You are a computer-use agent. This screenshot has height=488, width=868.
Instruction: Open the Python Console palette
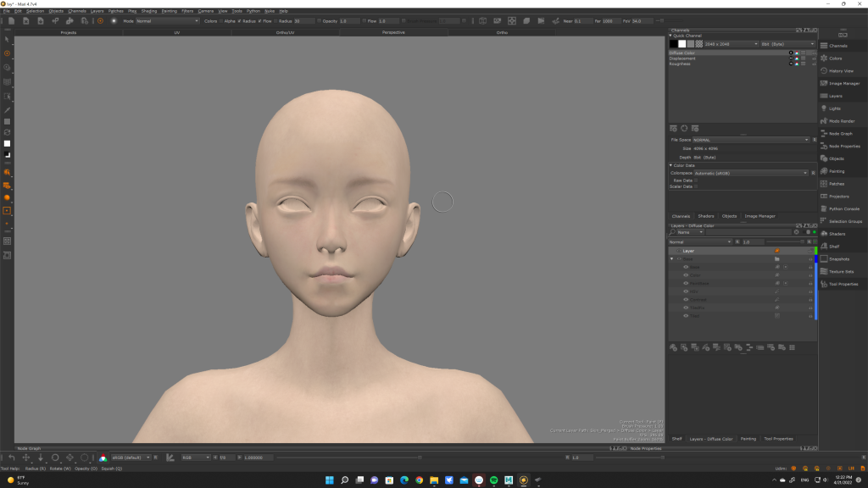pos(843,208)
